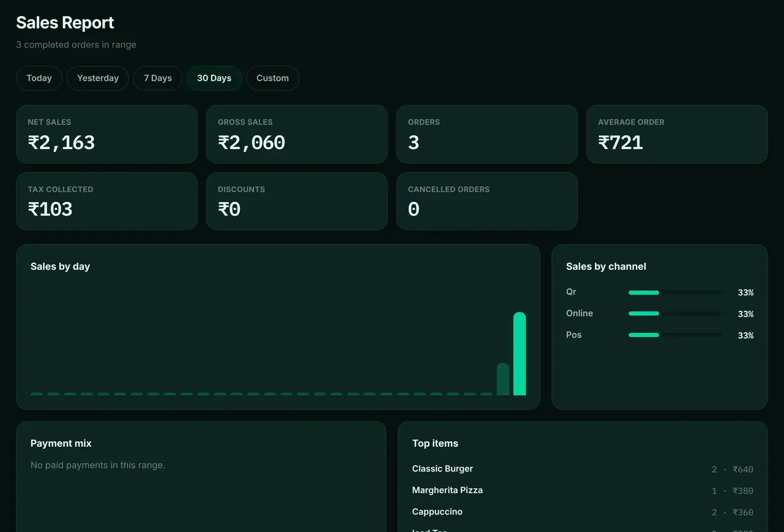Click the 33% value beside Qr
Screen dimensions: 784x532
click(x=746, y=292)
